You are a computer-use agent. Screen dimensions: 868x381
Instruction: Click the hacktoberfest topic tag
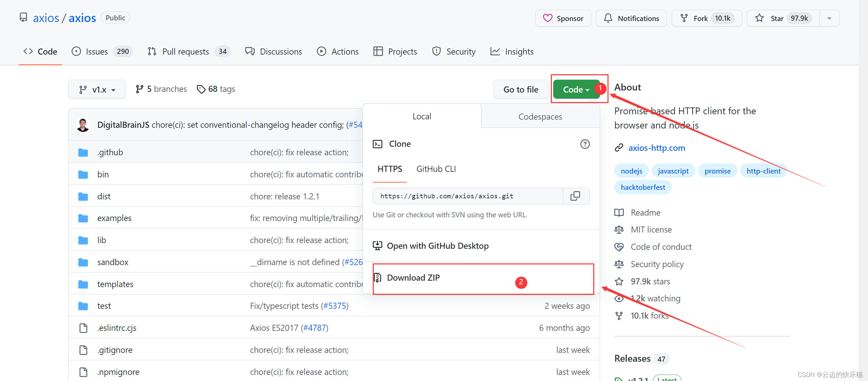pyautogui.click(x=643, y=187)
